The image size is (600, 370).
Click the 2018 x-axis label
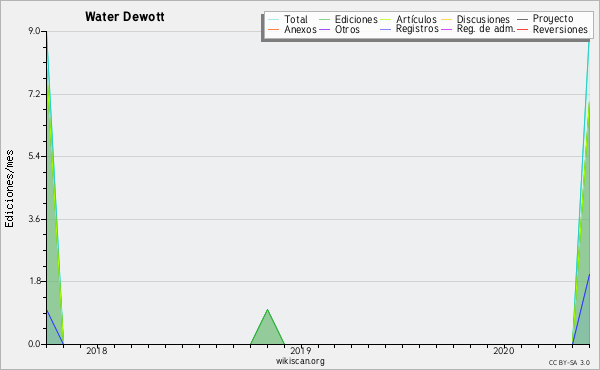click(x=97, y=351)
